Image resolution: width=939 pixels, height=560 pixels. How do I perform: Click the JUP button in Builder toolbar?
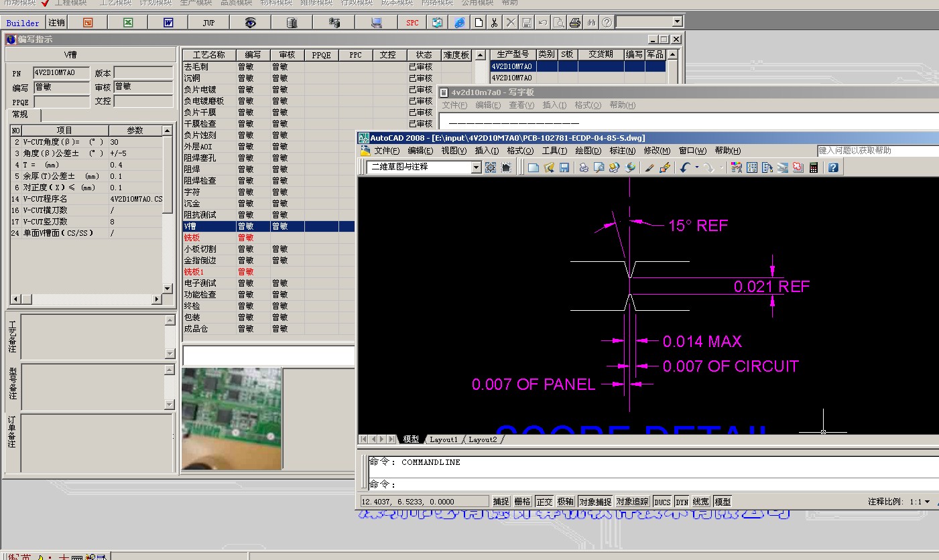pos(208,23)
